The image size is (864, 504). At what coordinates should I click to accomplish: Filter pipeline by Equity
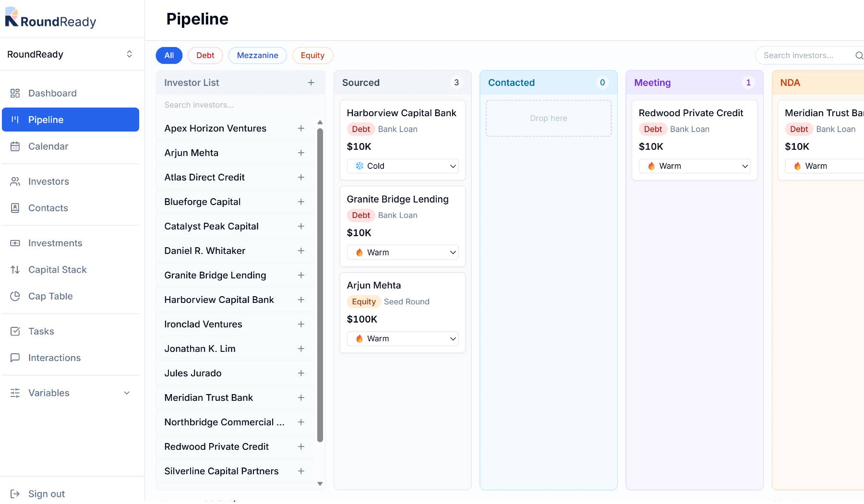(x=313, y=55)
